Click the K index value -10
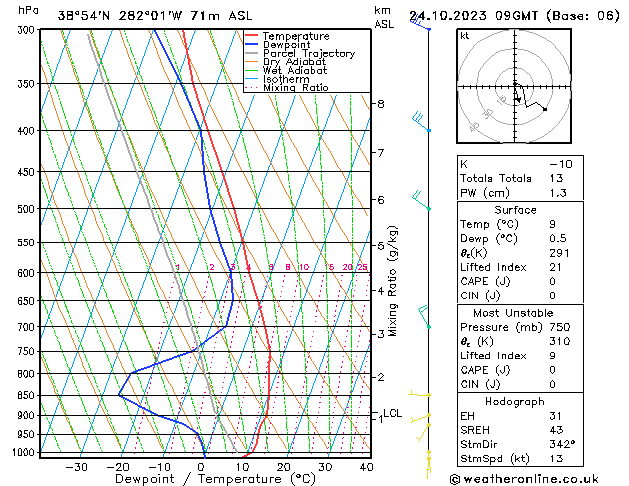The image size is (629, 486). 560,164
